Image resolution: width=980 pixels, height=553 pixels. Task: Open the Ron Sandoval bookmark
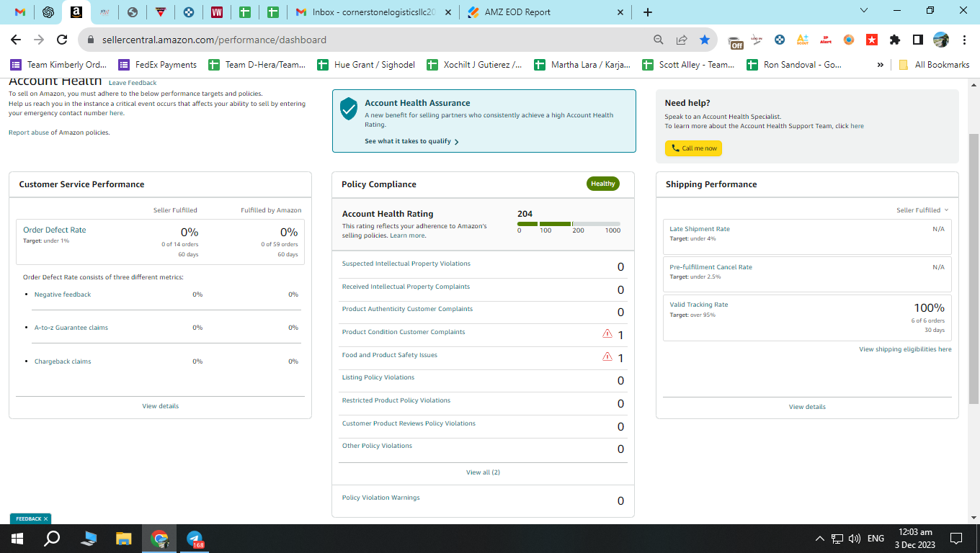click(x=794, y=65)
